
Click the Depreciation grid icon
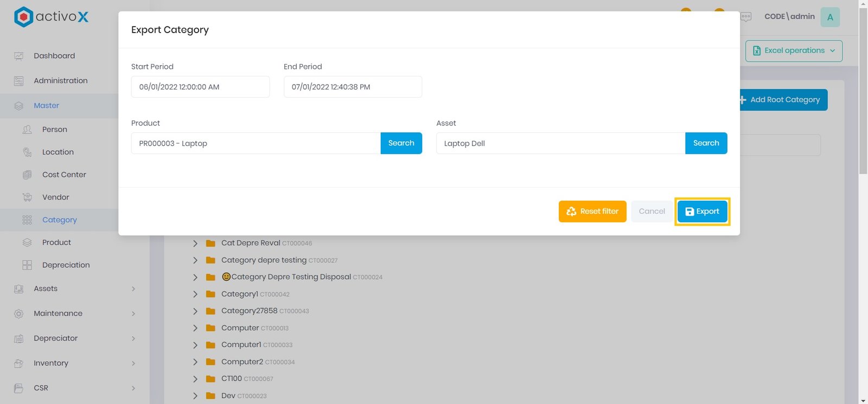click(27, 265)
